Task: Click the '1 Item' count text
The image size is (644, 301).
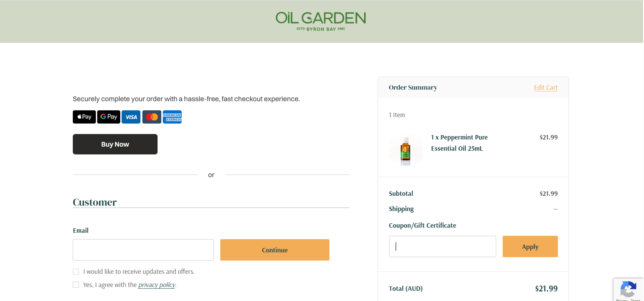Action: point(397,115)
